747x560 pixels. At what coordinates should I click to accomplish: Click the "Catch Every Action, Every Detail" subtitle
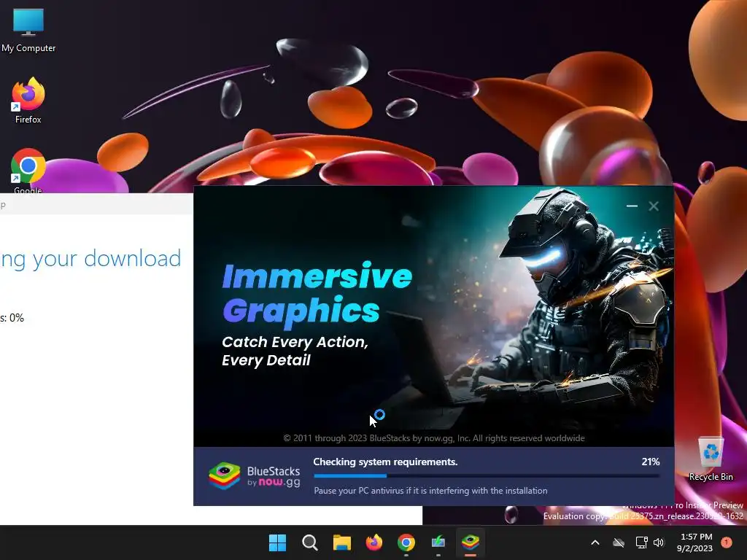295,351
